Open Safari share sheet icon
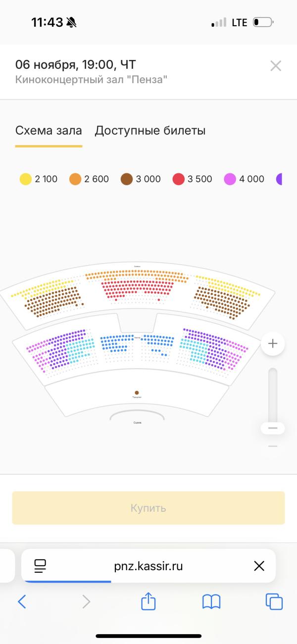This screenshot has width=297, height=644. click(x=148, y=601)
